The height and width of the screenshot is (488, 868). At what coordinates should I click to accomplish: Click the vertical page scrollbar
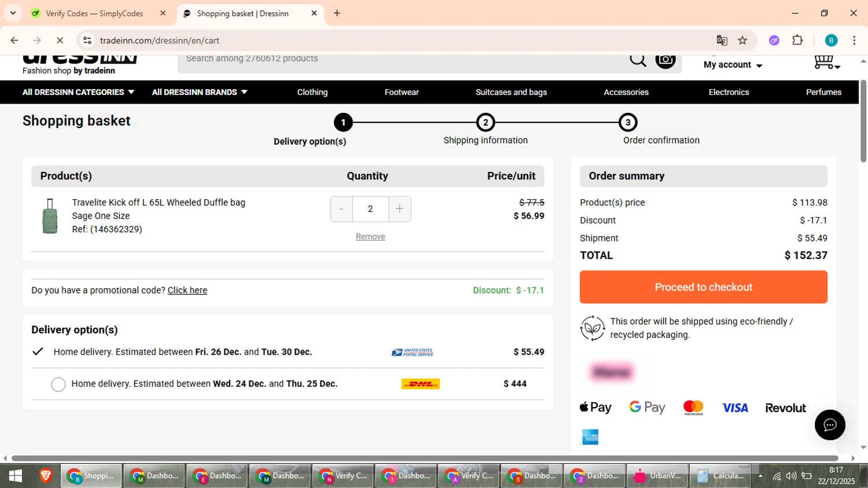click(863, 121)
